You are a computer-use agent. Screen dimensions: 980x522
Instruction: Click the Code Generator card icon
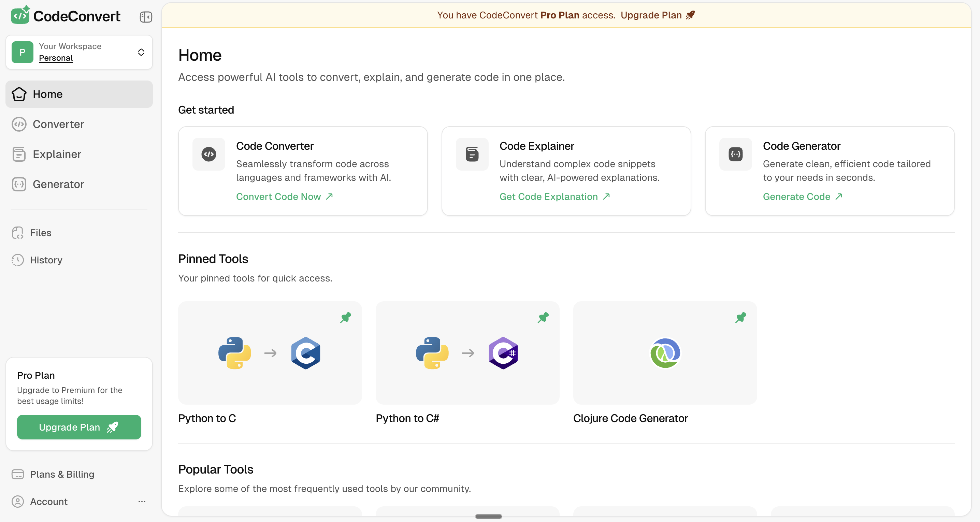click(x=735, y=154)
